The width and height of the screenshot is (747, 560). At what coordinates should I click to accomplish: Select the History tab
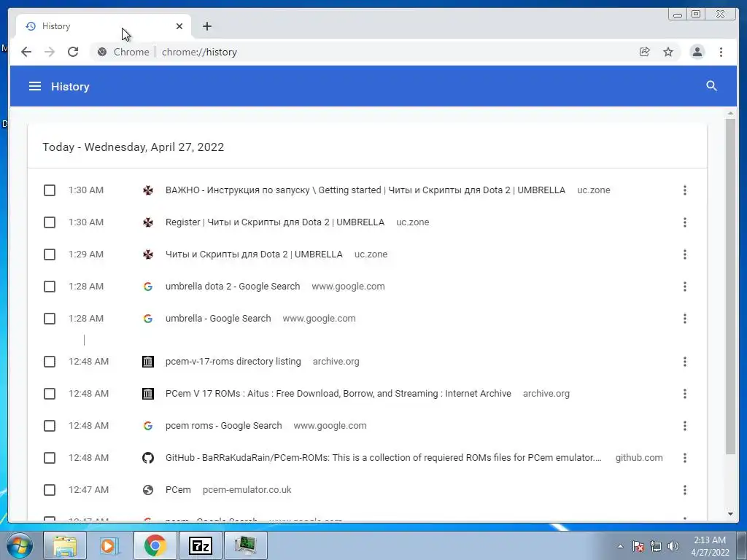[x=104, y=26]
